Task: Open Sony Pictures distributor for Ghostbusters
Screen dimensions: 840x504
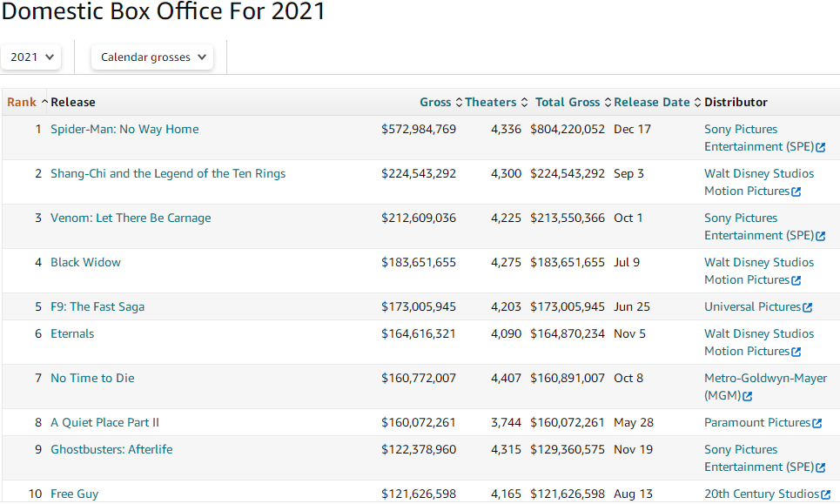Action: pos(764,458)
